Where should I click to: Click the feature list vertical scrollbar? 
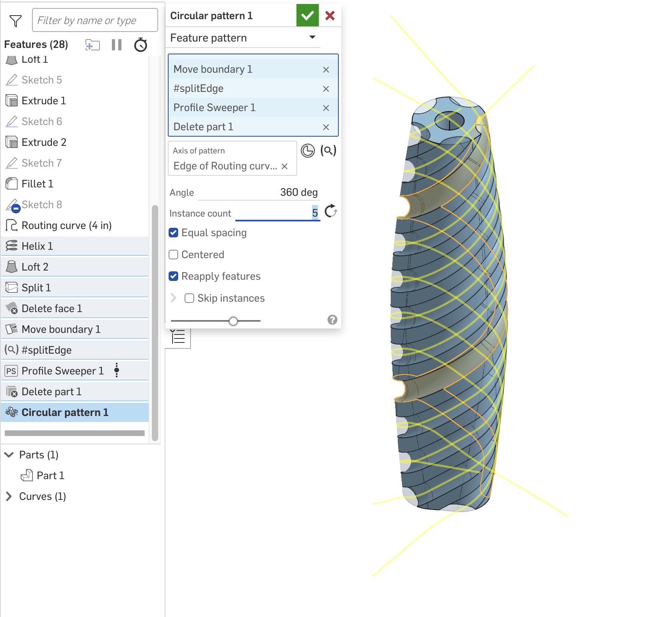click(x=155, y=323)
